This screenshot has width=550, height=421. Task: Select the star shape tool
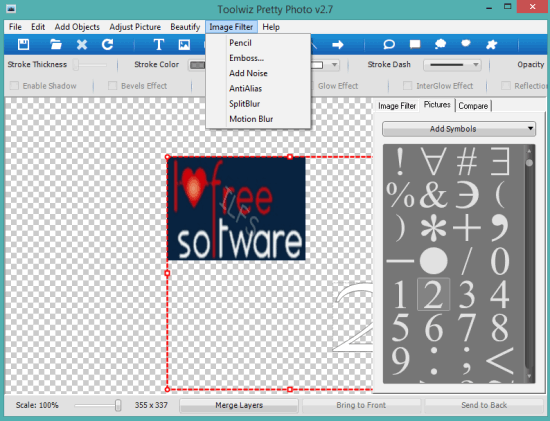pos(492,45)
